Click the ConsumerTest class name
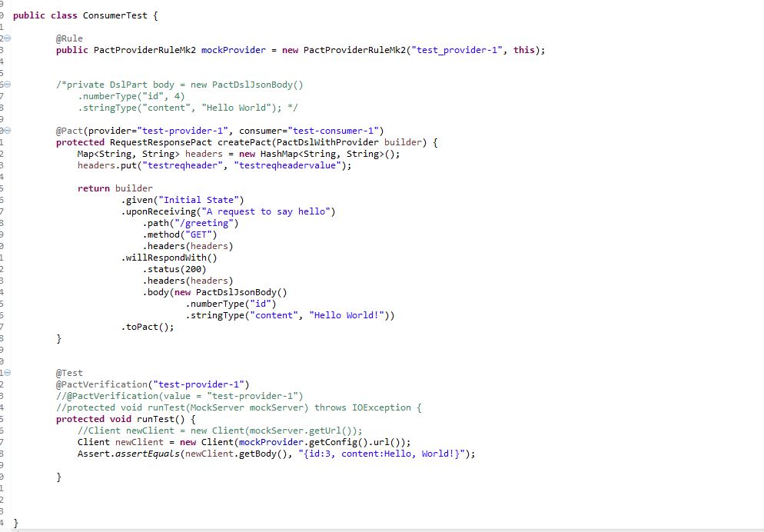 (115, 15)
